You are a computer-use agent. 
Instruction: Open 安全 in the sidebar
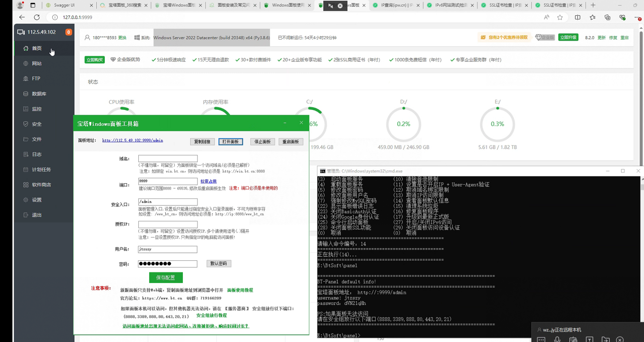coord(44,124)
